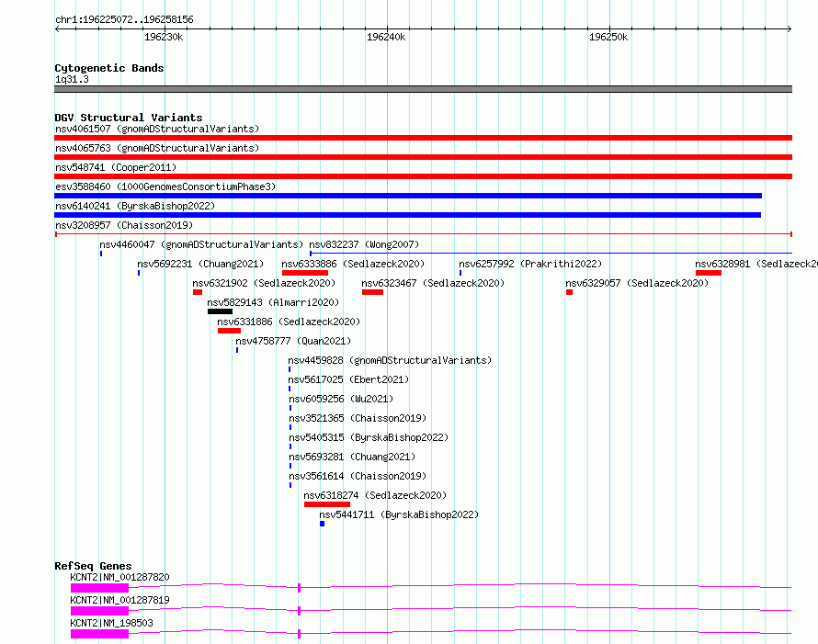The height and width of the screenshot is (644, 818).
Task: Click nsv4459828 gnomADStructuralVariants label
Action: 390,360
